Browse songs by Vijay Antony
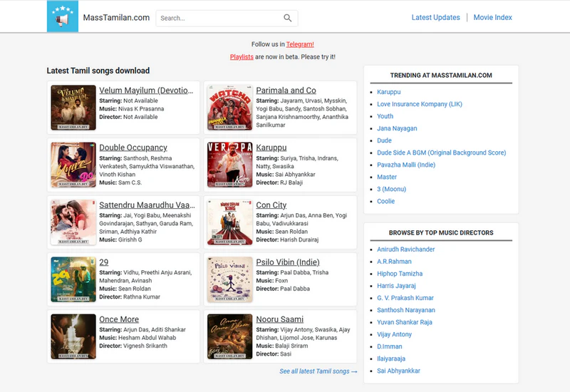This screenshot has height=392, width=570. (x=395, y=334)
